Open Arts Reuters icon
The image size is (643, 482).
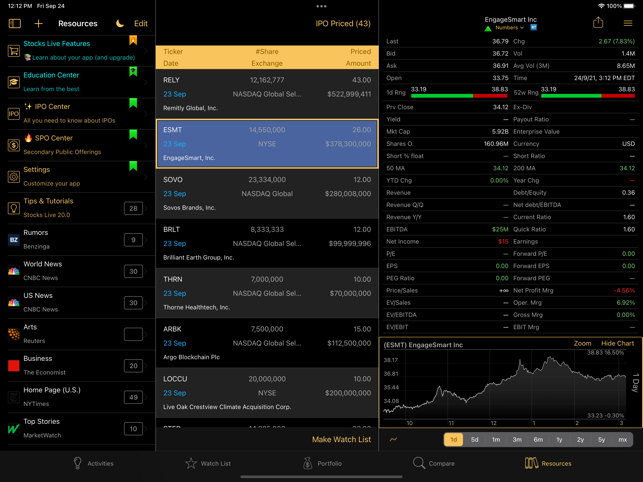(x=14, y=334)
